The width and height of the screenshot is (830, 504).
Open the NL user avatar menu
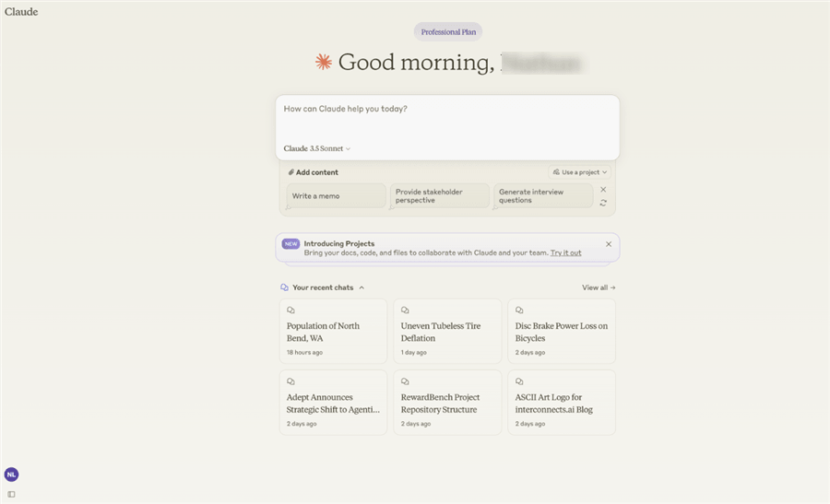point(11,475)
